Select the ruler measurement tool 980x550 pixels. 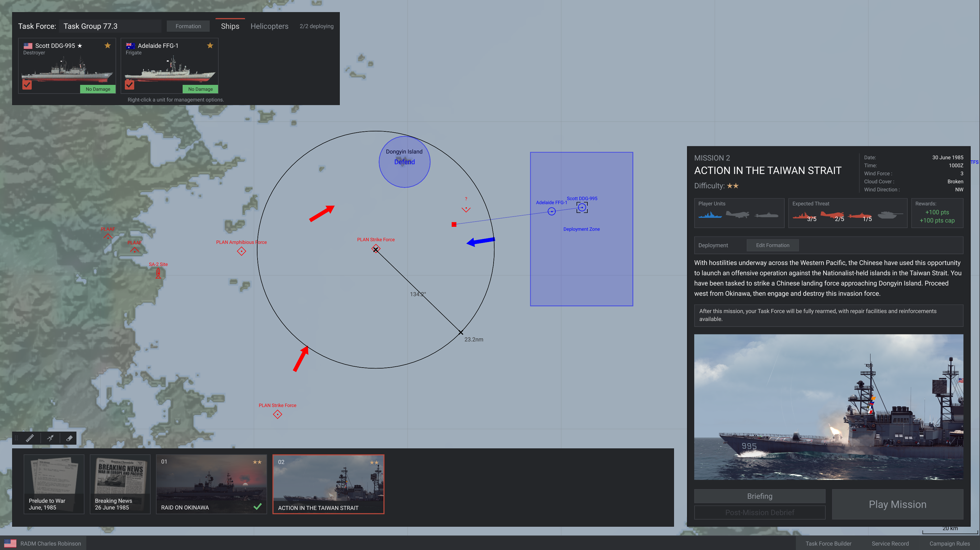30,438
